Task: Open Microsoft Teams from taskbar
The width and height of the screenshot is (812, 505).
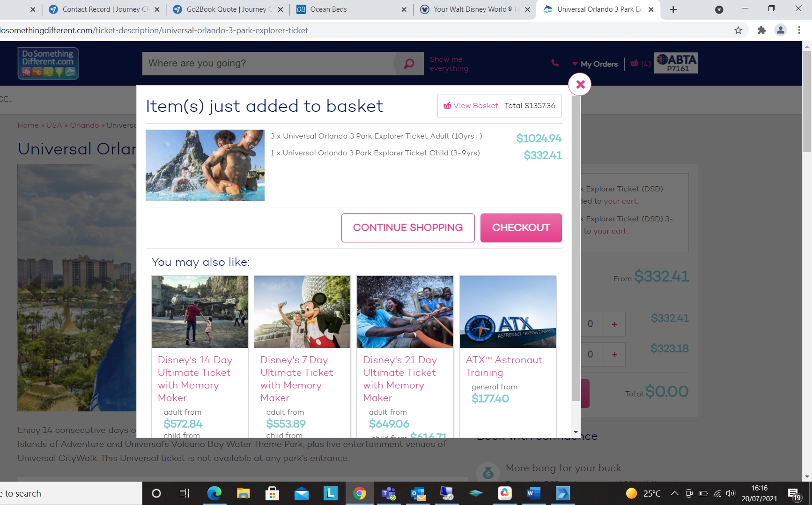Action: tap(388, 493)
